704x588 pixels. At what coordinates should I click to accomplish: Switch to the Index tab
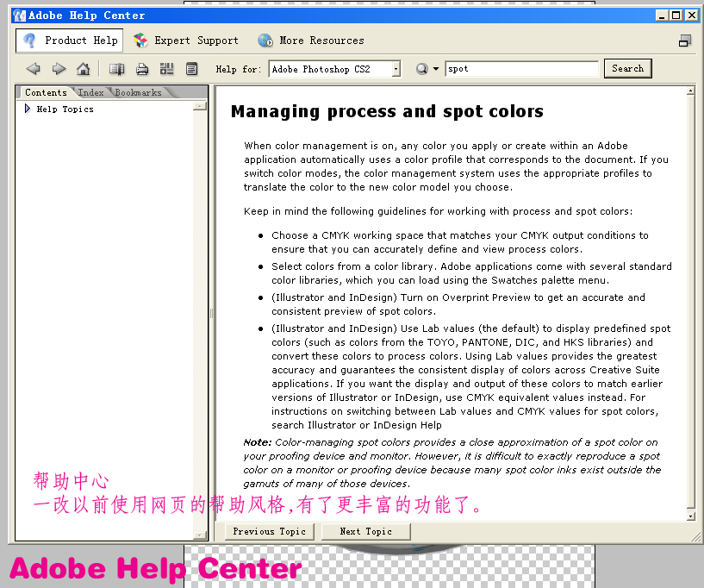click(x=90, y=92)
